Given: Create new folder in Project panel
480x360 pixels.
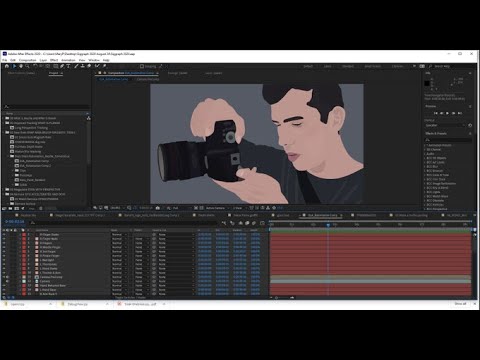Looking at the screenshot, I should tap(10, 208).
